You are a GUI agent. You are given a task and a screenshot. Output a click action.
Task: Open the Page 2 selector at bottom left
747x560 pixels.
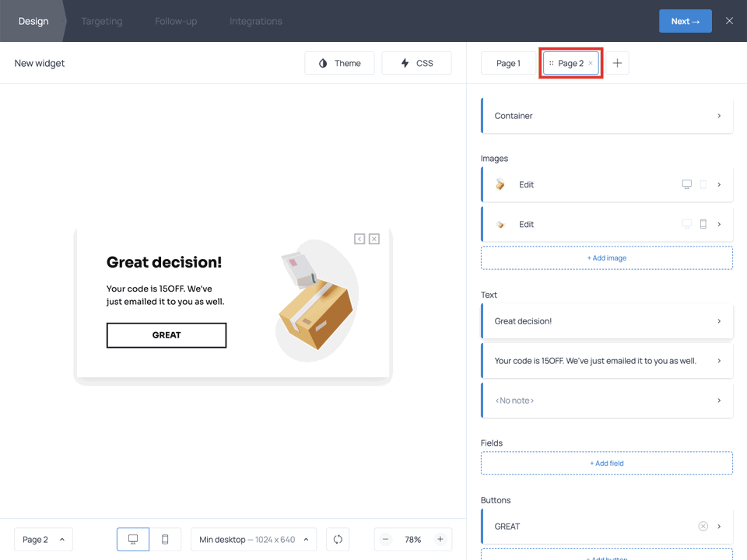point(43,539)
